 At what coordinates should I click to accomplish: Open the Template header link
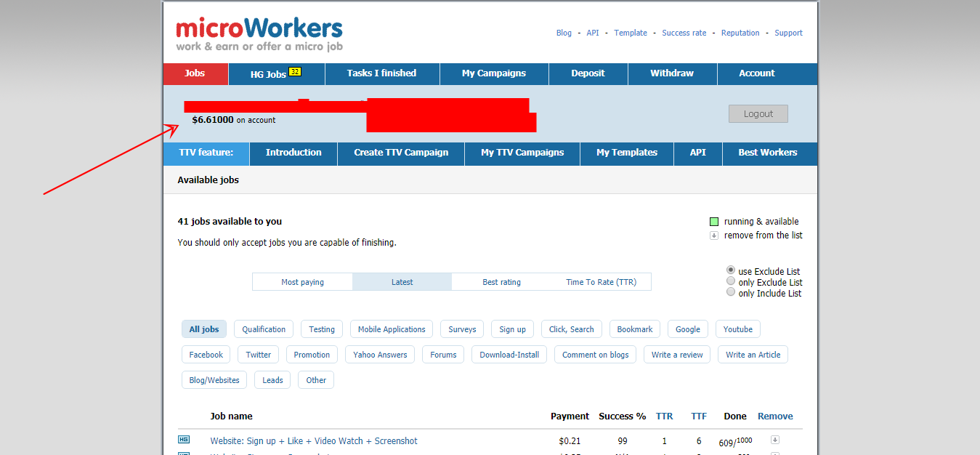pyautogui.click(x=631, y=33)
